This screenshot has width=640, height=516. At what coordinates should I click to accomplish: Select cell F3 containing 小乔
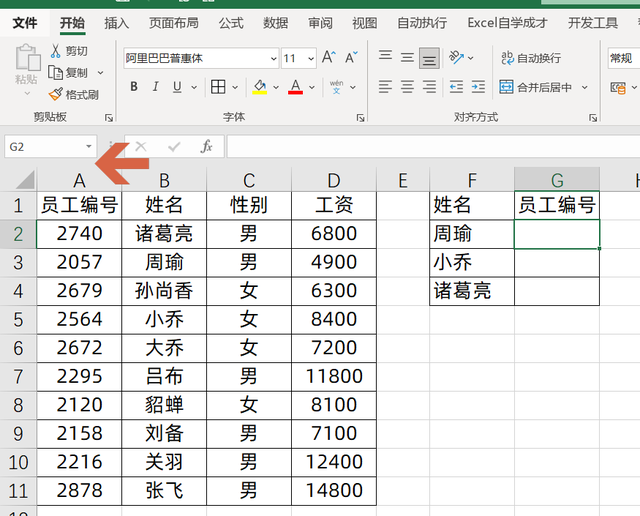[x=472, y=262]
